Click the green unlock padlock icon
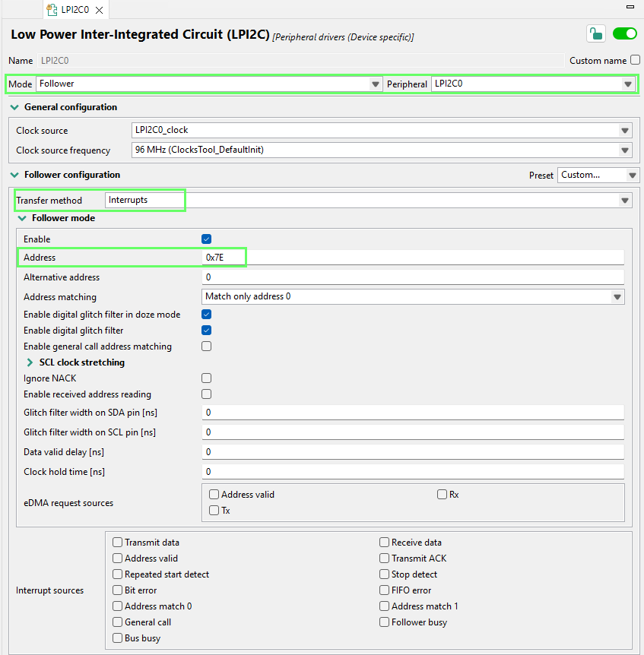The width and height of the screenshot is (644, 655). 596,34
